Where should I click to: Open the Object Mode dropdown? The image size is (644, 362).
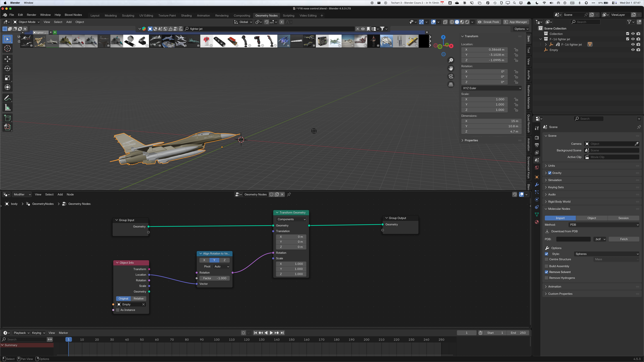27,22
